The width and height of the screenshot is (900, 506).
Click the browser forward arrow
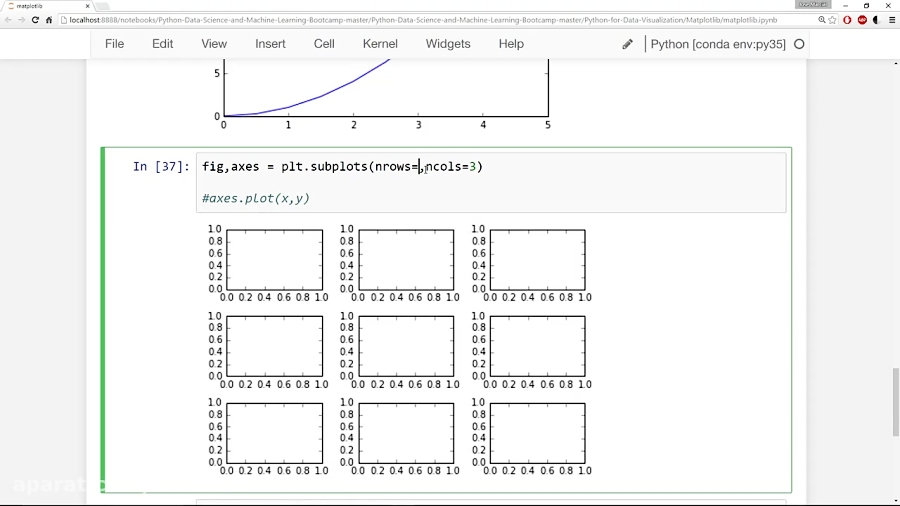click(x=21, y=20)
